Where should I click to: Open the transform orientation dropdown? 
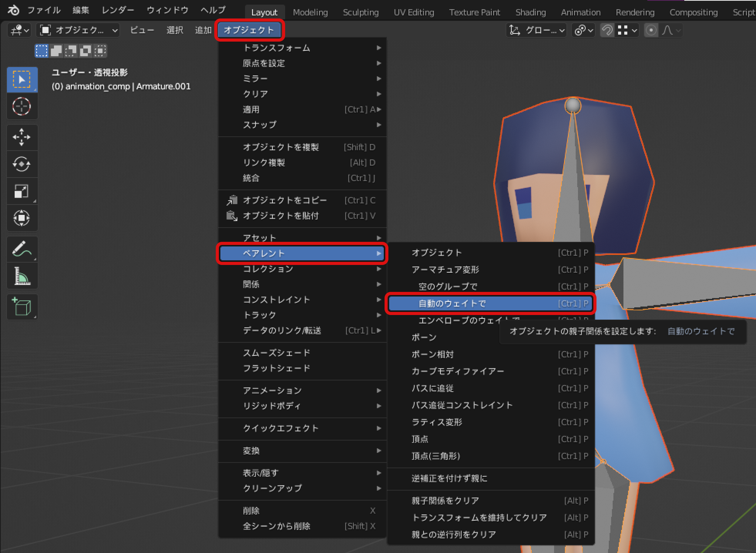536,30
